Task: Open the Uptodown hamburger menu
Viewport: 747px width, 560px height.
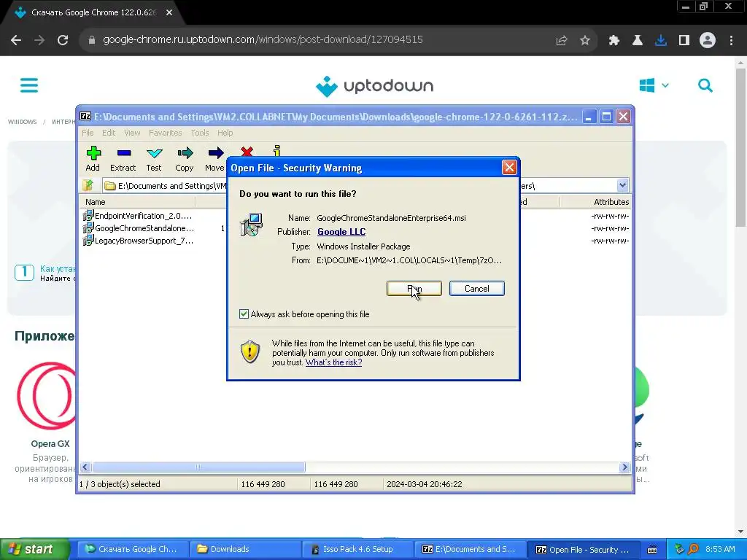Action: (29, 86)
